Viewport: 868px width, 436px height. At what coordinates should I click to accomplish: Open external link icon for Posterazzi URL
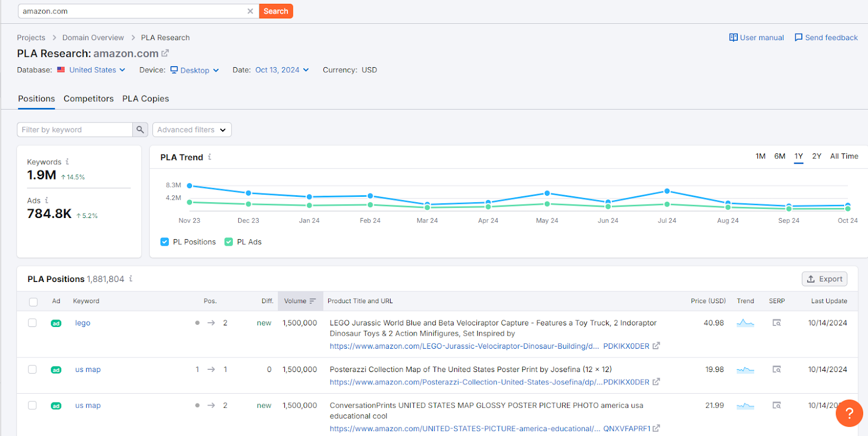(x=656, y=382)
